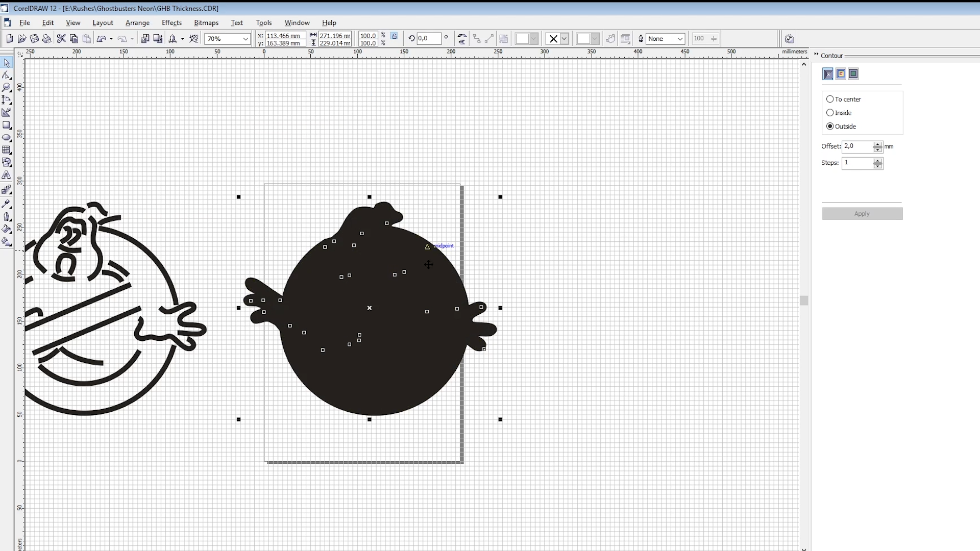Select the To center radio option
Screen dimensions: 980x551
(x=830, y=99)
